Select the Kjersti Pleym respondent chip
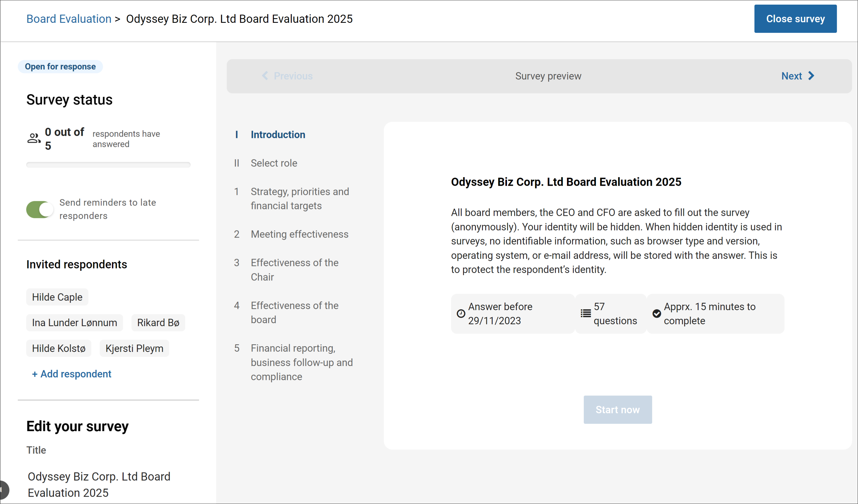This screenshot has width=858, height=504. click(x=134, y=348)
